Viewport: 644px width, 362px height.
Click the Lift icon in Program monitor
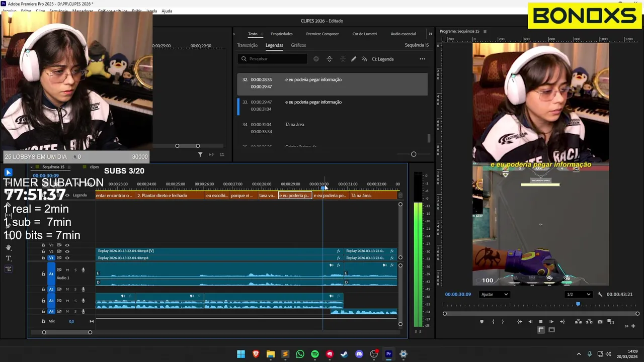pos(579,322)
